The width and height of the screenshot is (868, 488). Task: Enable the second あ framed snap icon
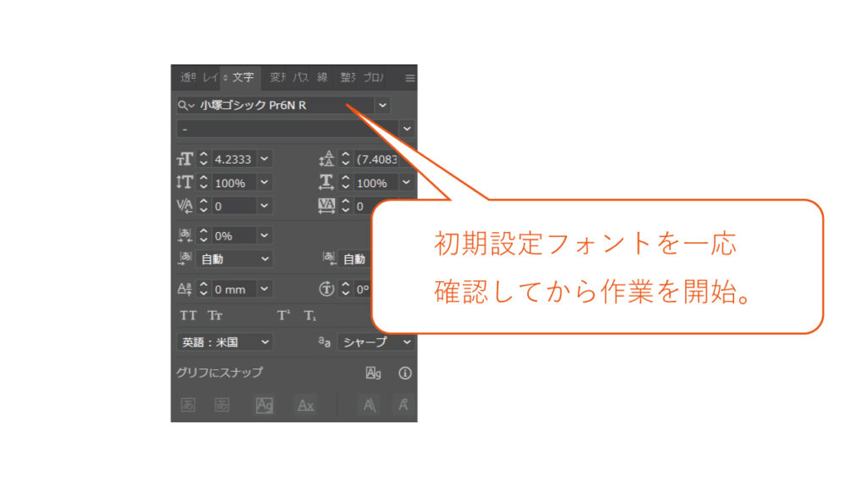[x=222, y=405]
